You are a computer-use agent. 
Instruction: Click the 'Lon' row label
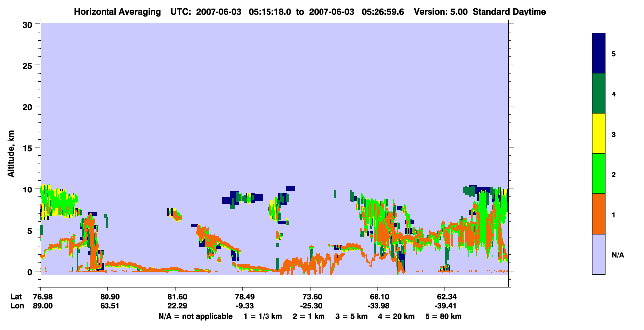tap(16, 306)
